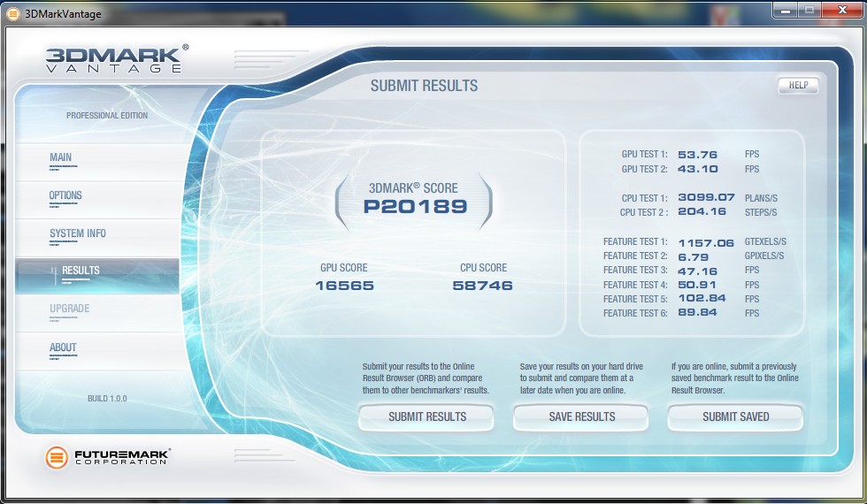Viewport: 867px width, 504px height.
Task: Click the 3DMark Vantage logo
Action: 117,58
